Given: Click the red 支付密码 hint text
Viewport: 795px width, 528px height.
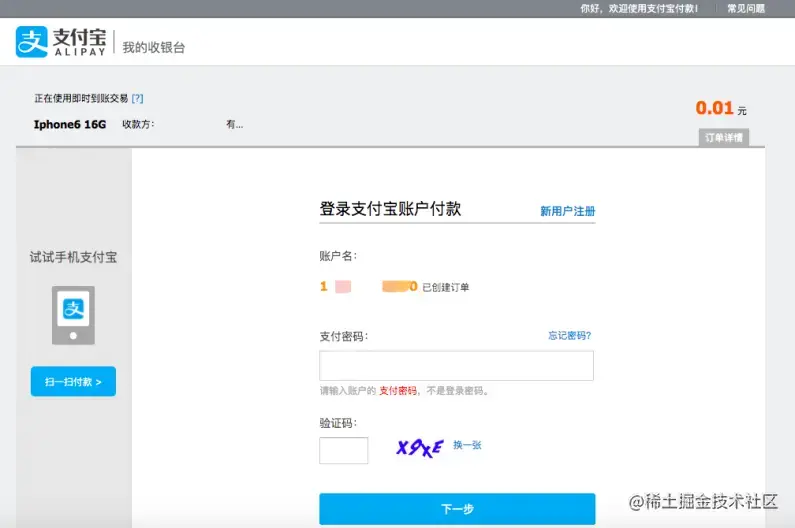Looking at the screenshot, I should (398, 391).
